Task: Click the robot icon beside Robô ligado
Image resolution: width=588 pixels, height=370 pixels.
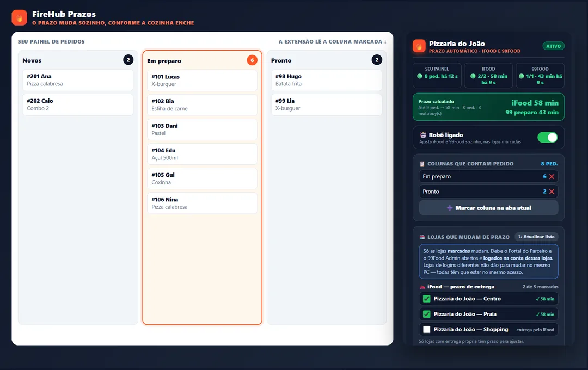Action: click(x=423, y=135)
